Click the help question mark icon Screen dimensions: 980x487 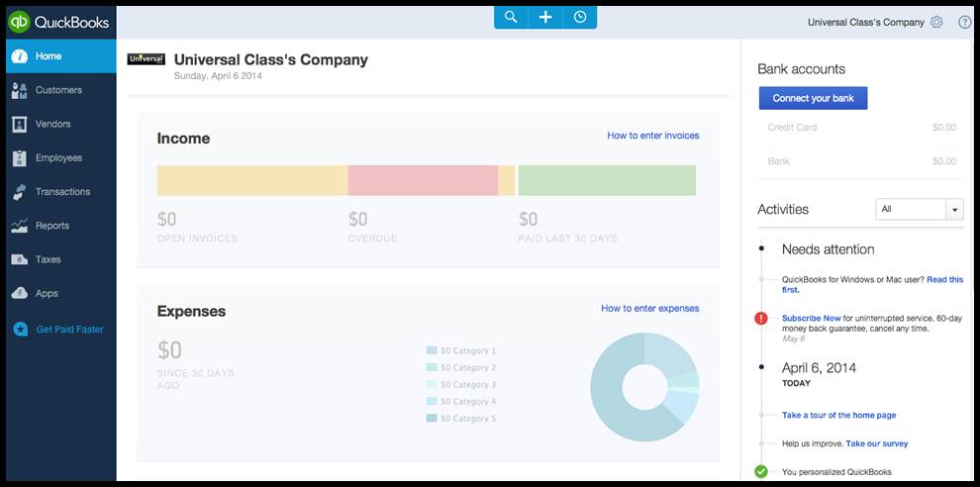pyautogui.click(x=964, y=23)
